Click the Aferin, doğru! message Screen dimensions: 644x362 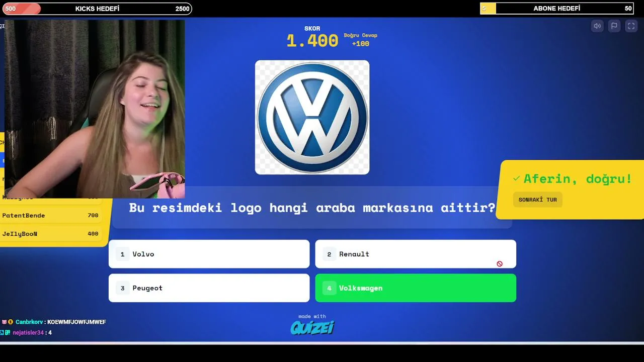click(x=578, y=178)
